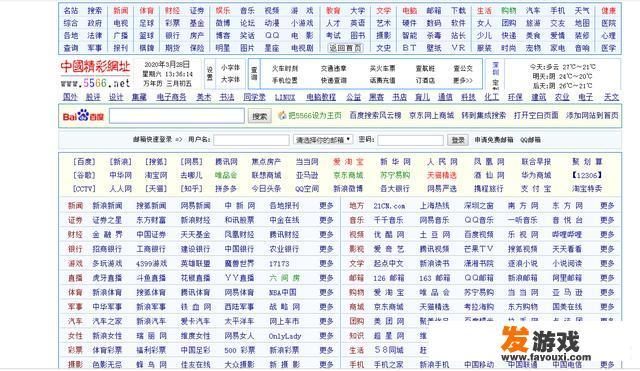This screenshot has width=640, height=371.
Task: Open 招商银行 in the 银行 row
Action: [107, 249]
